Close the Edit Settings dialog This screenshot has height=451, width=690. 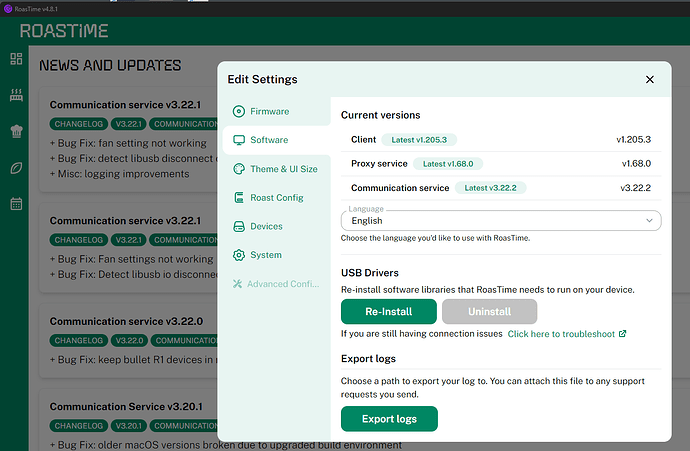tap(650, 80)
